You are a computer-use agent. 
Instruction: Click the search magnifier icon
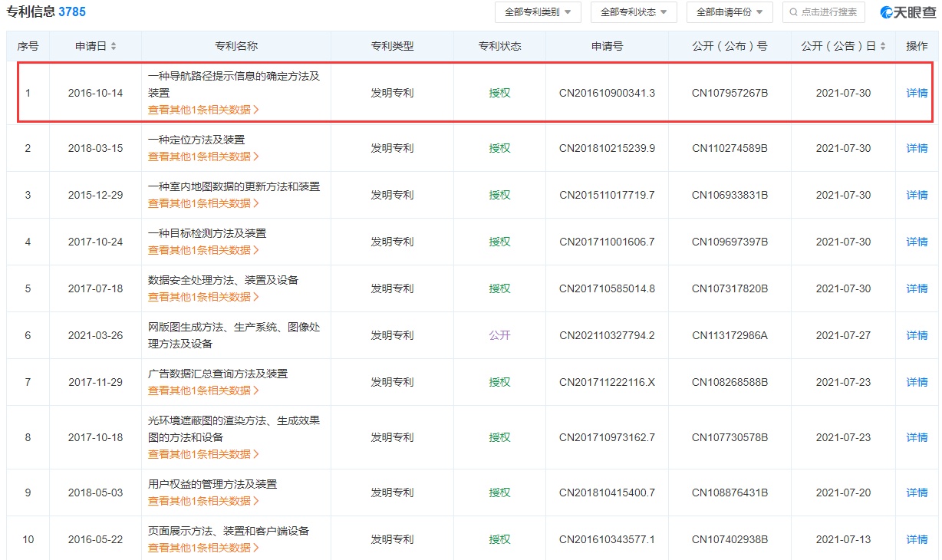[x=794, y=12]
